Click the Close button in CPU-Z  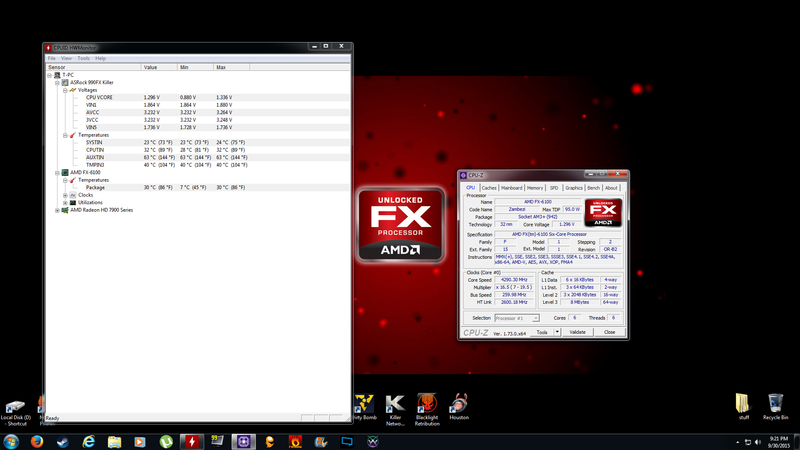[x=609, y=332]
